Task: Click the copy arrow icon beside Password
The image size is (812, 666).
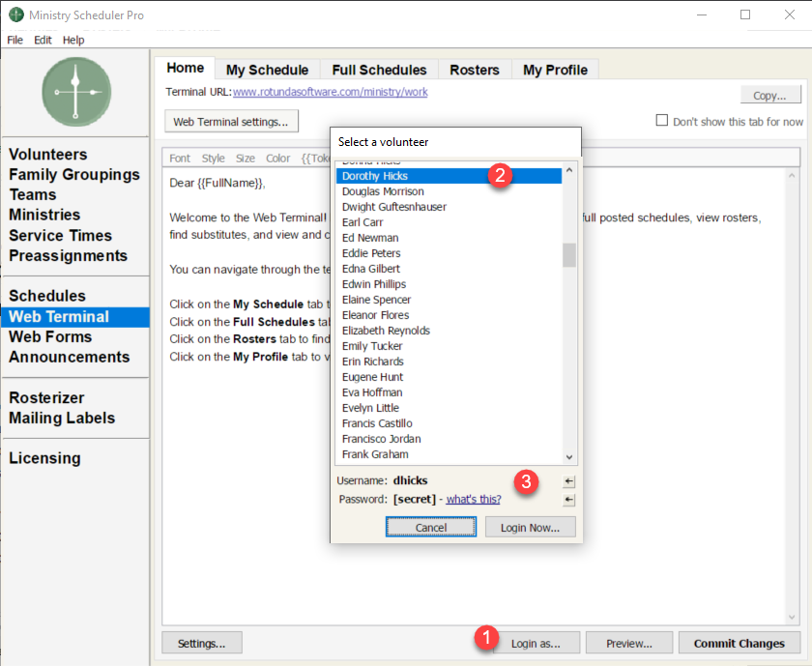Action: pyautogui.click(x=569, y=500)
